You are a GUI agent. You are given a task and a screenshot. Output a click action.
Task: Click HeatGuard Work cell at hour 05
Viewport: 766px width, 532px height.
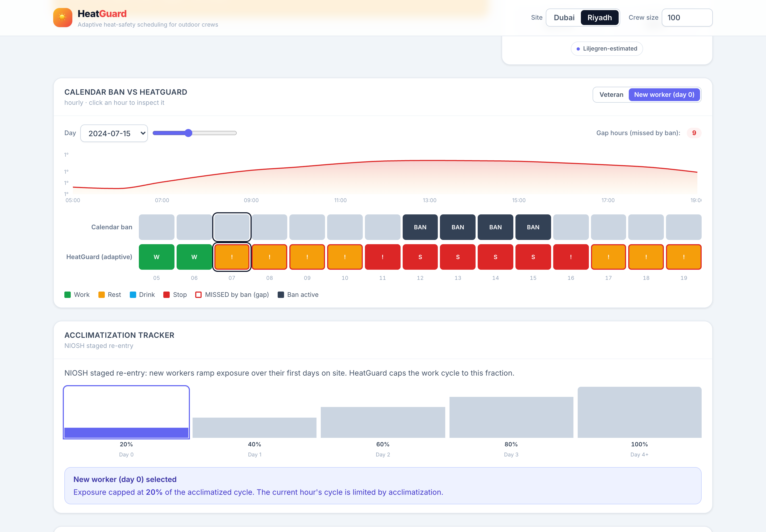tap(156, 257)
